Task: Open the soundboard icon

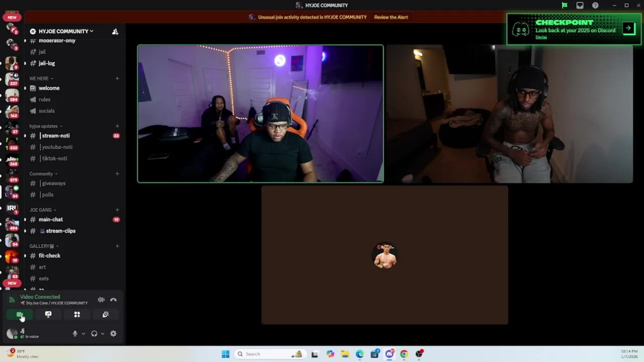Action: pos(106,314)
